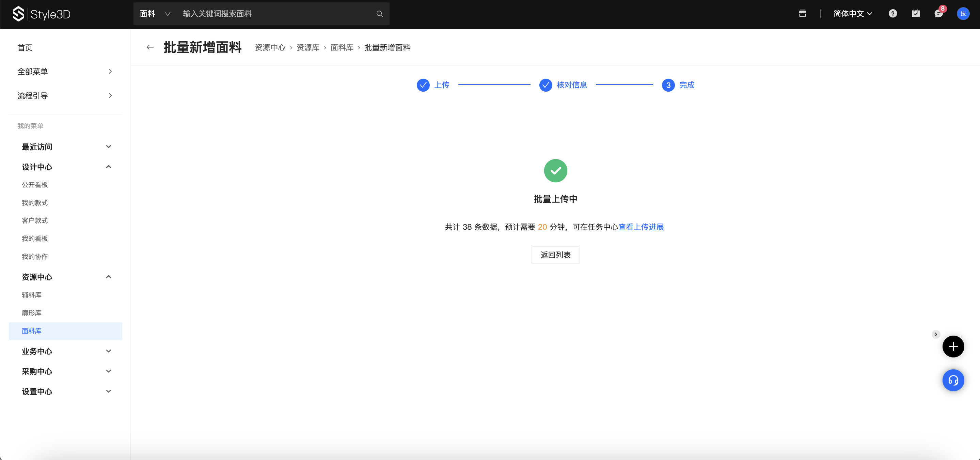This screenshot has height=460, width=980.
Task: Select 辅料库 in the sidebar
Action: [x=32, y=295]
